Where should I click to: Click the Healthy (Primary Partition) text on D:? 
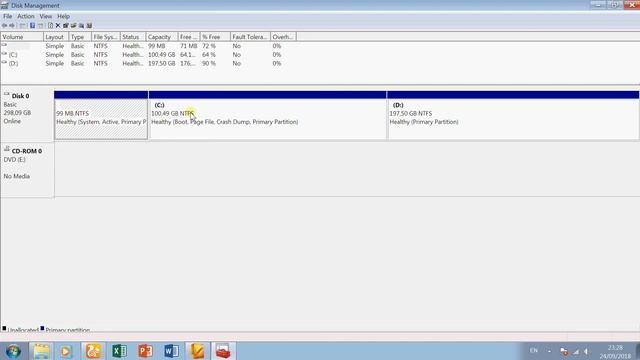pos(424,122)
